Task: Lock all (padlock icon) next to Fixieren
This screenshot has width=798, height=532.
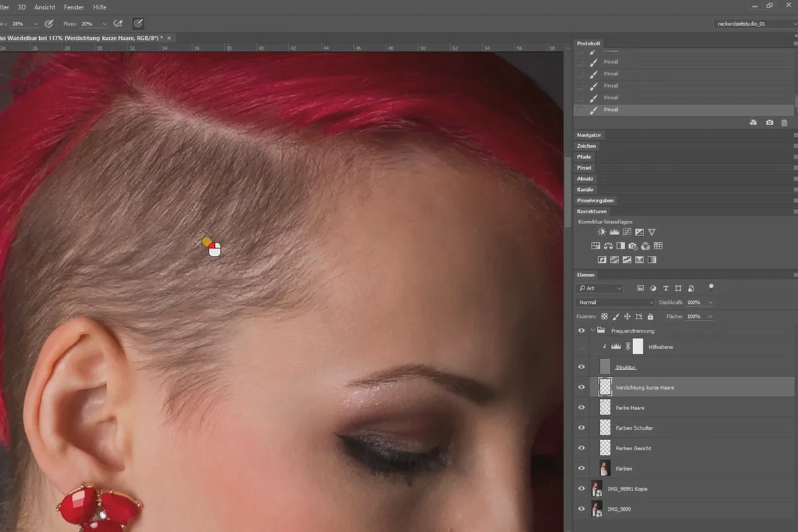Action: [650, 317]
